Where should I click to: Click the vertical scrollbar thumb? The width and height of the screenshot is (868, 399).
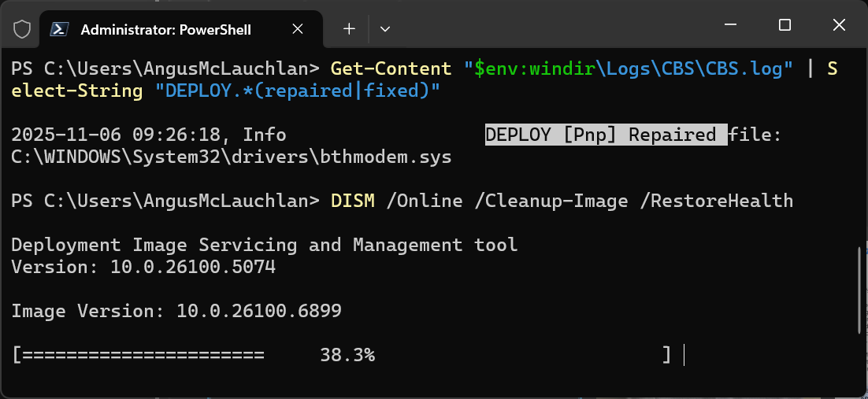[x=859, y=290]
